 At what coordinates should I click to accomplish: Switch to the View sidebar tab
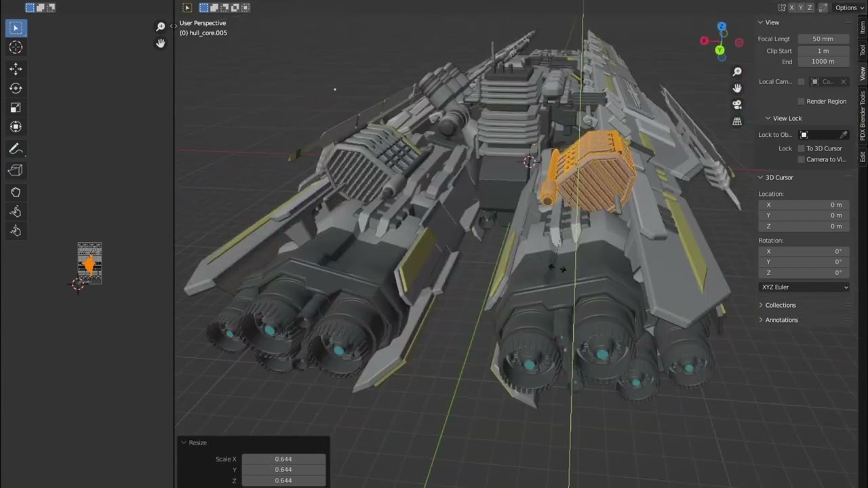(863, 74)
